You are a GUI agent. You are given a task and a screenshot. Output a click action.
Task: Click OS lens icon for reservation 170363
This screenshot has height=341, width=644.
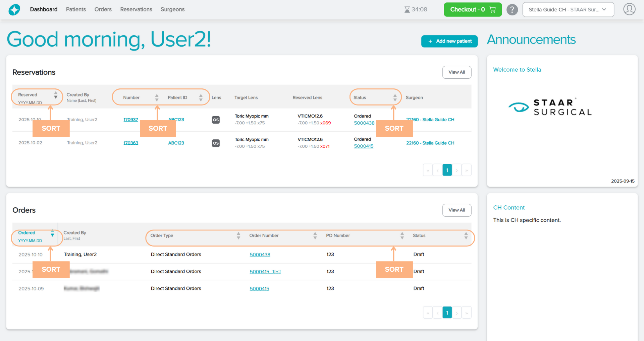pyautogui.click(x=216, y=143)
